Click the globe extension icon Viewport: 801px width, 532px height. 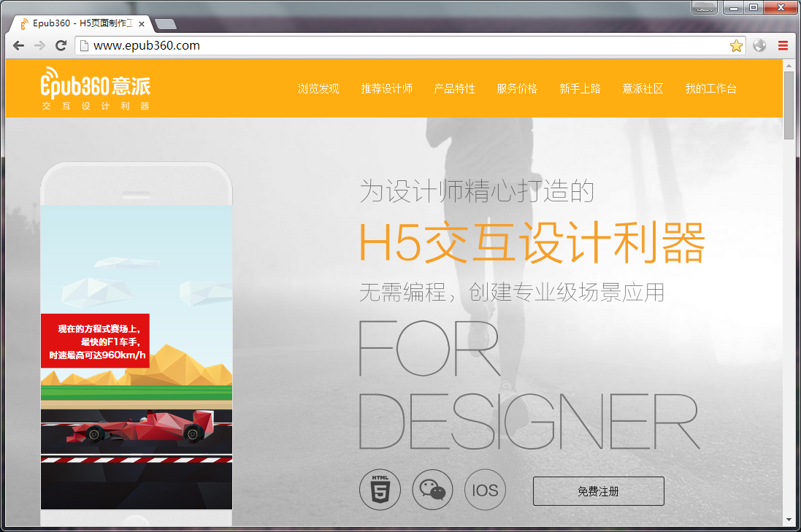tap(759, 45)
